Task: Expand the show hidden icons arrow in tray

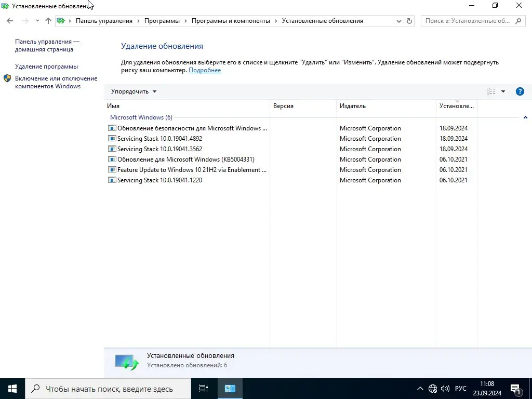Action: pos(420,389)
